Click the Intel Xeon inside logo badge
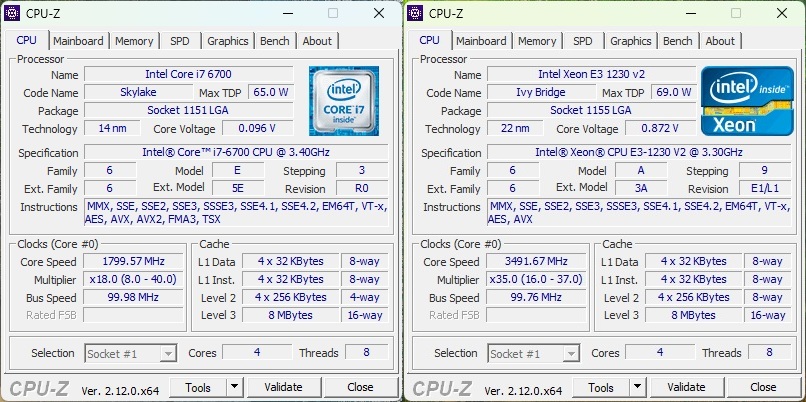This screenshot has width=806, height=402. click(x=747, y=101)
